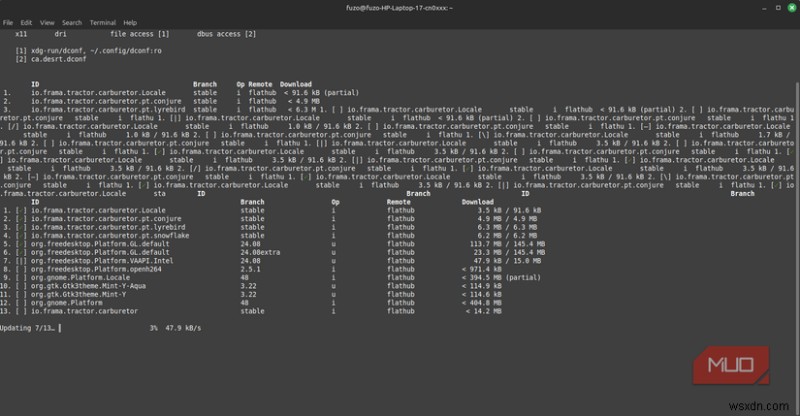Click the 47.9 kB/s speed value
The image size is (800, 416).
183,328
